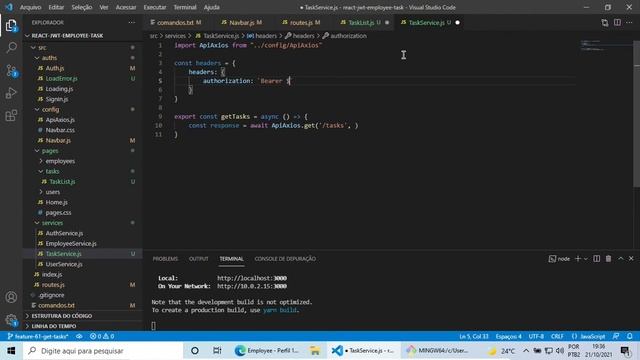Switch to the routes.js editor tab
The width and height of the screenshot is (640, 360).
301,23
